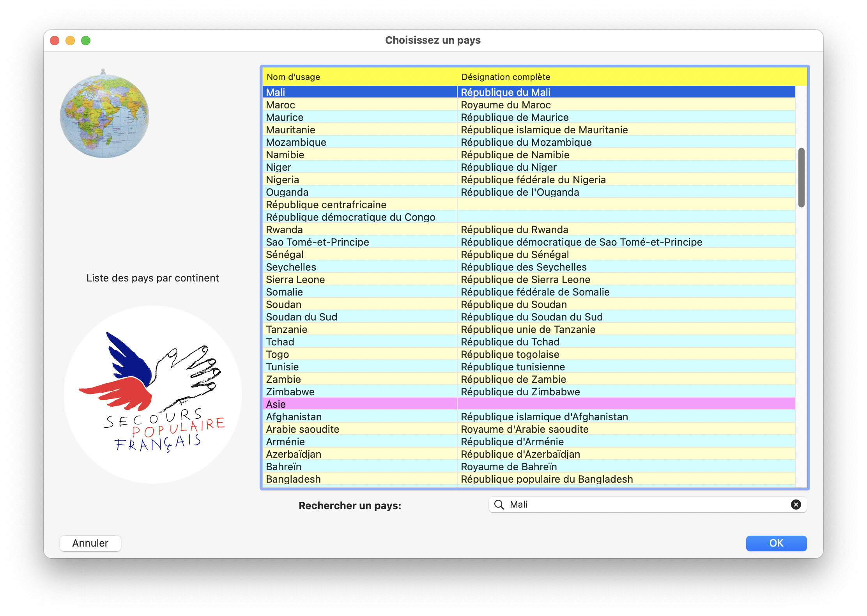Click the magnifying glass search icon
The width and height of the screenshot is (867, 616).
(x=499, y=504)
